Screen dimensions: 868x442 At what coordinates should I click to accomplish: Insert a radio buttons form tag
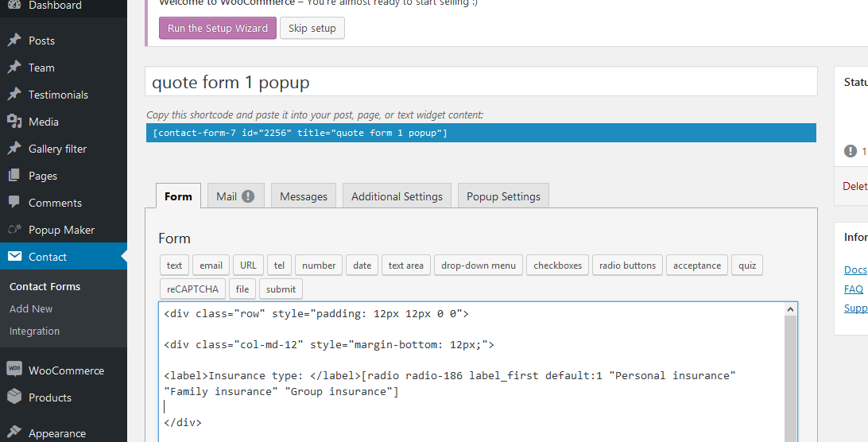[627, 266]
